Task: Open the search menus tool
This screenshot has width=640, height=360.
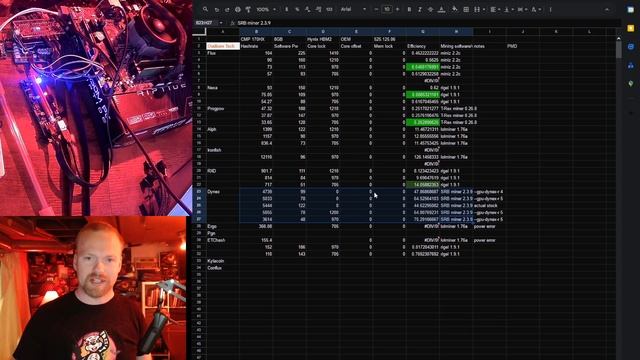Action: coord(205,9)
